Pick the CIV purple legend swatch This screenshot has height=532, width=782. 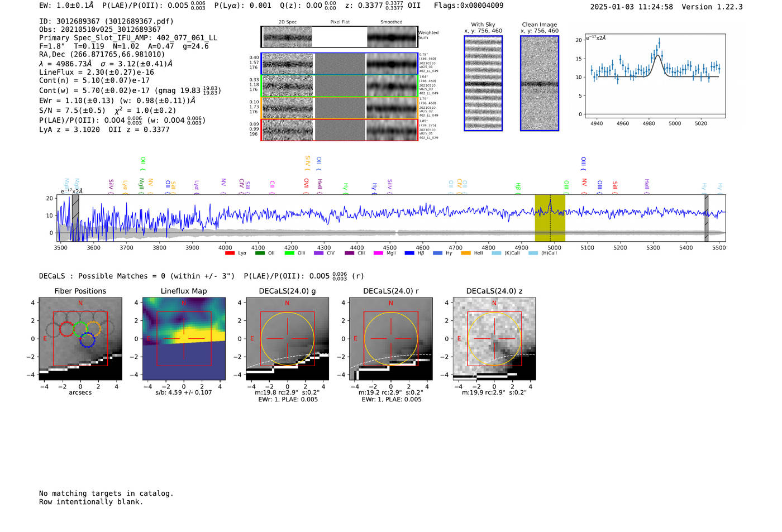319,253
